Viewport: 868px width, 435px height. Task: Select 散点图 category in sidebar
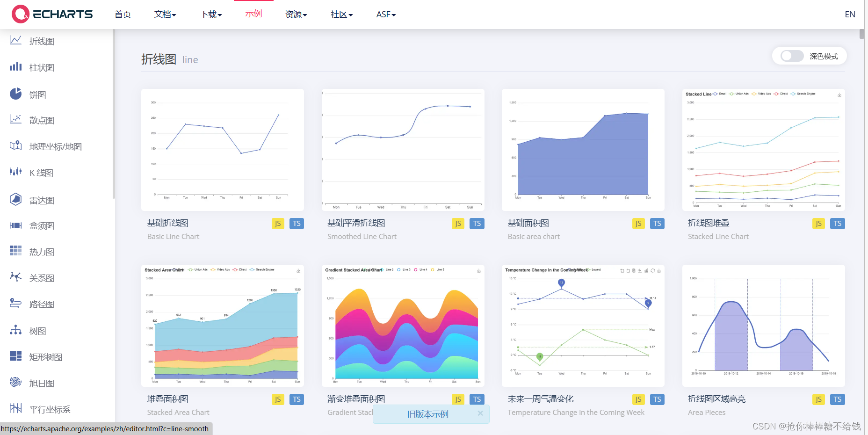pos(42,121)
